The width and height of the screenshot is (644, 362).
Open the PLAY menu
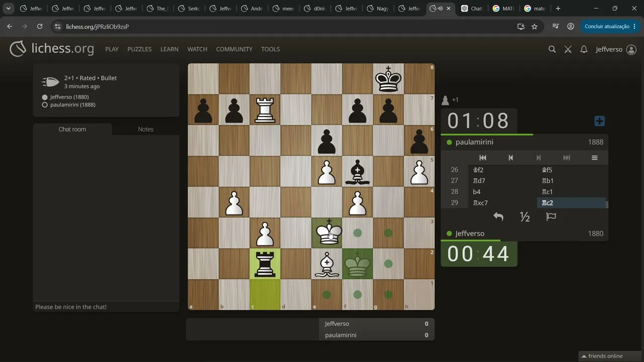112,49
